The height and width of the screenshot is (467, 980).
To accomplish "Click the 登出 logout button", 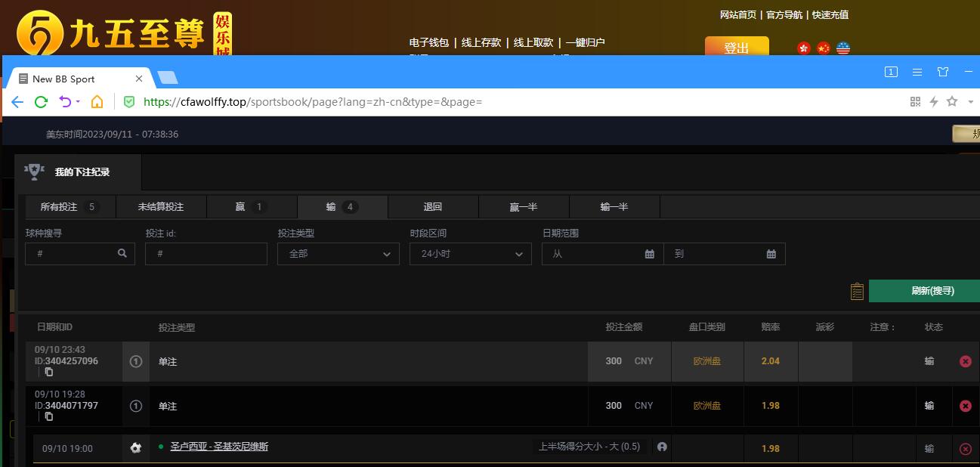I will (736, 48).
